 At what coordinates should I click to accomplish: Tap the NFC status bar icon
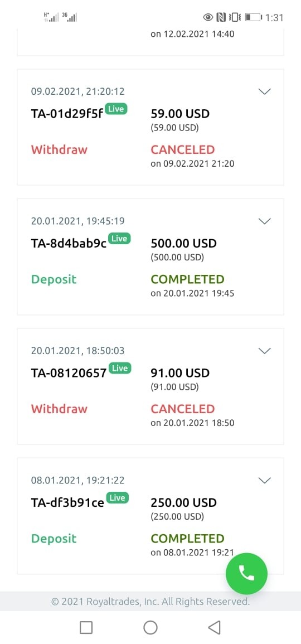221,17
